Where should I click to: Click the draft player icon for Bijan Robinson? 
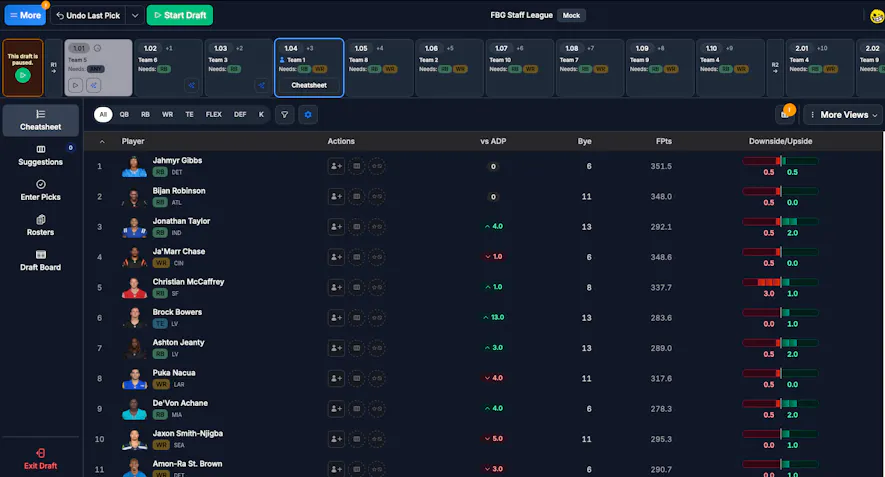(x=336, y=196)
